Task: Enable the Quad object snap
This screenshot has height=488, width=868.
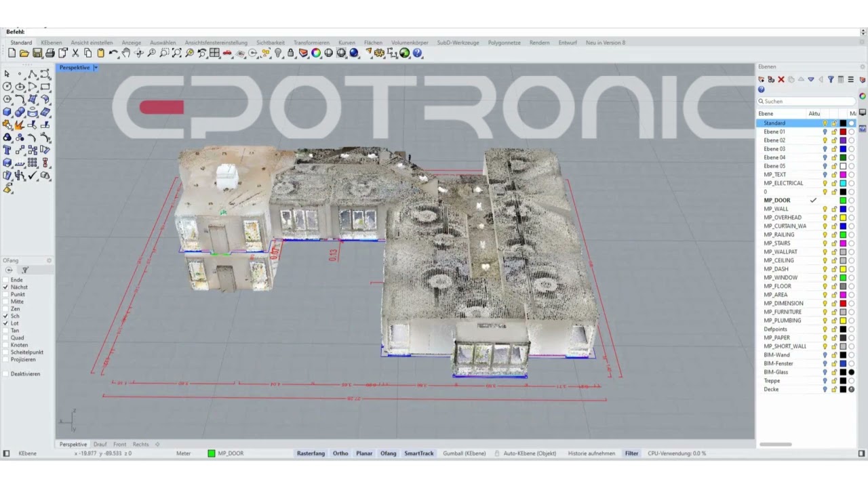Action: point(5,338)
